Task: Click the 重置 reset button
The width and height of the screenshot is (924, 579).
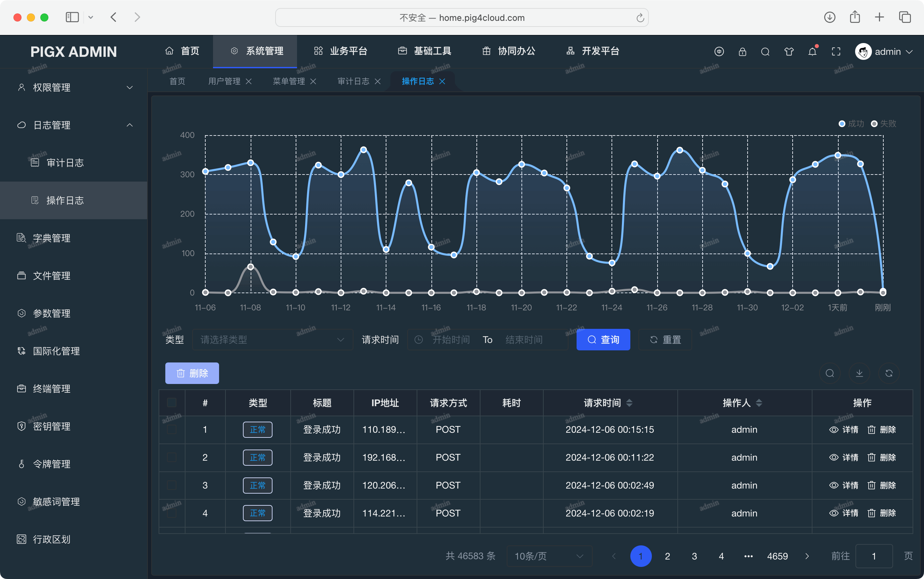Action: [x=665, y=340]
